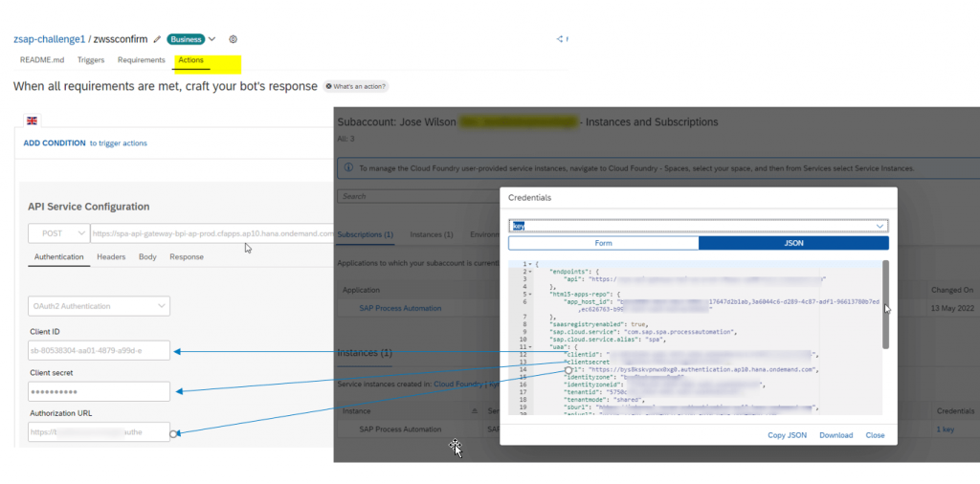Open SAP Process Automation application link
Viewport: 980px width, 484px height.
pos(400,309)
